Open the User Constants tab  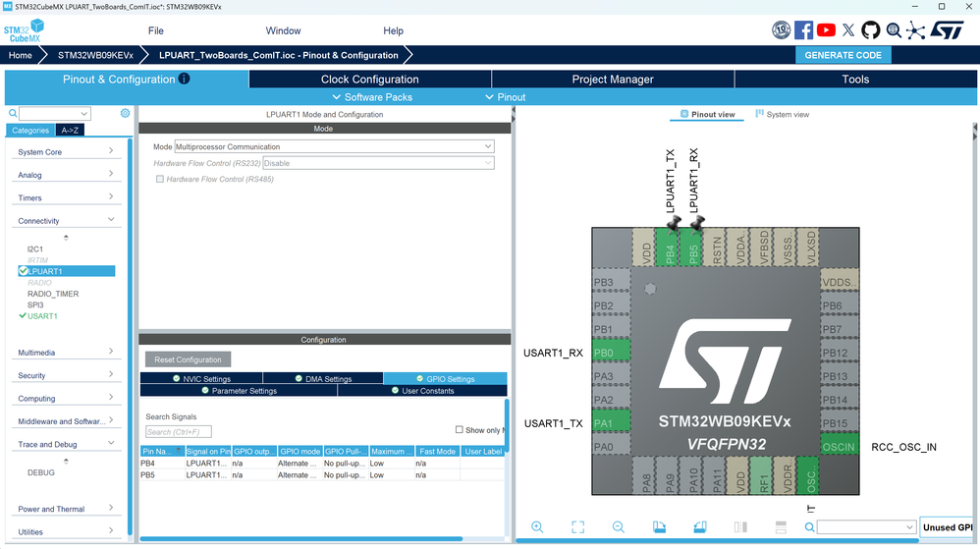coord(422,390)
